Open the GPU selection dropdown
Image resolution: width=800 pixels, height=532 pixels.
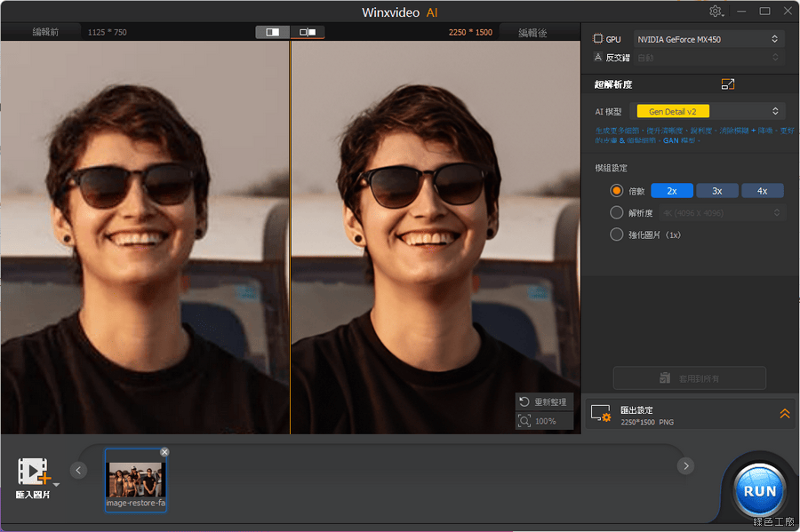pos(707,39)
